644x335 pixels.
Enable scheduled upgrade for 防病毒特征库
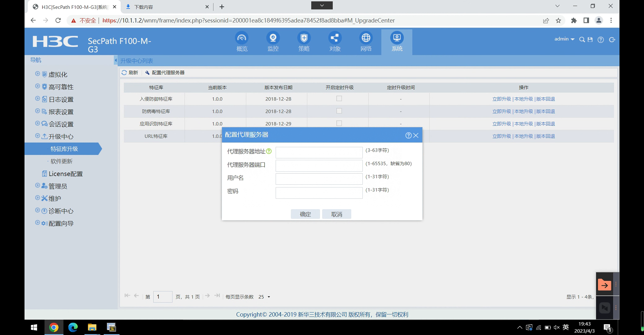(x=339, y=111)
